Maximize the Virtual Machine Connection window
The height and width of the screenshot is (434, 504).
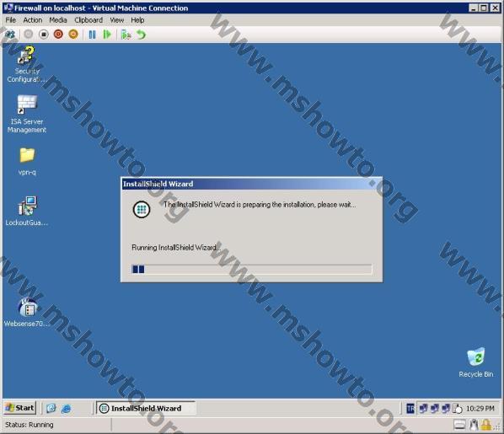tap(484, 8)
